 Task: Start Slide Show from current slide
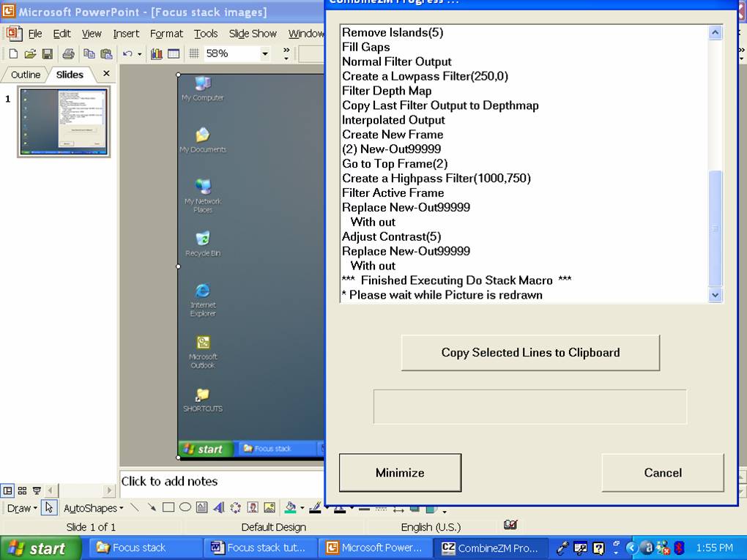click(x=36, y=490)
